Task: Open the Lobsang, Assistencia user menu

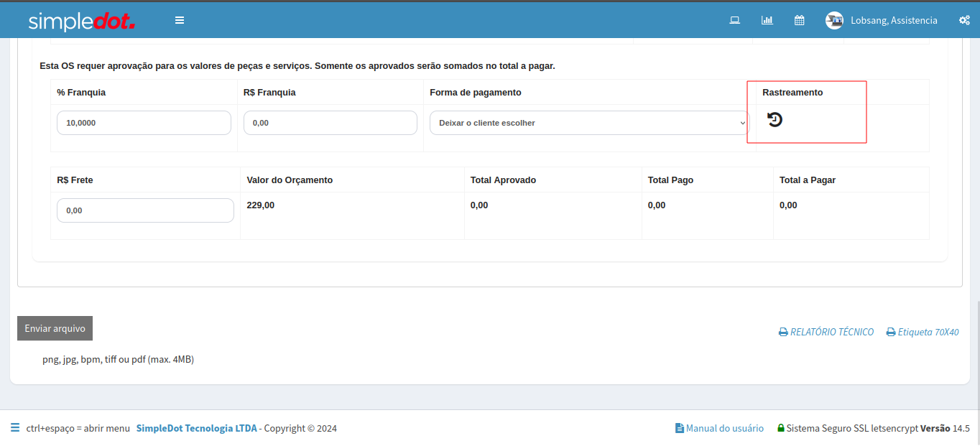Action: coord(893,20)
